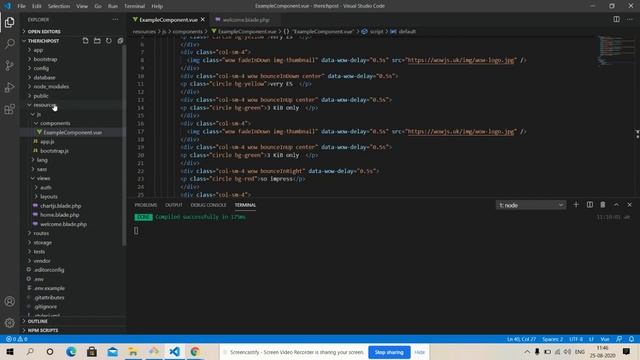The height and width of the screenshot is (360, 640).
Task: Open Visual Studio Code taskbar icon
Action: coord(174,352)
